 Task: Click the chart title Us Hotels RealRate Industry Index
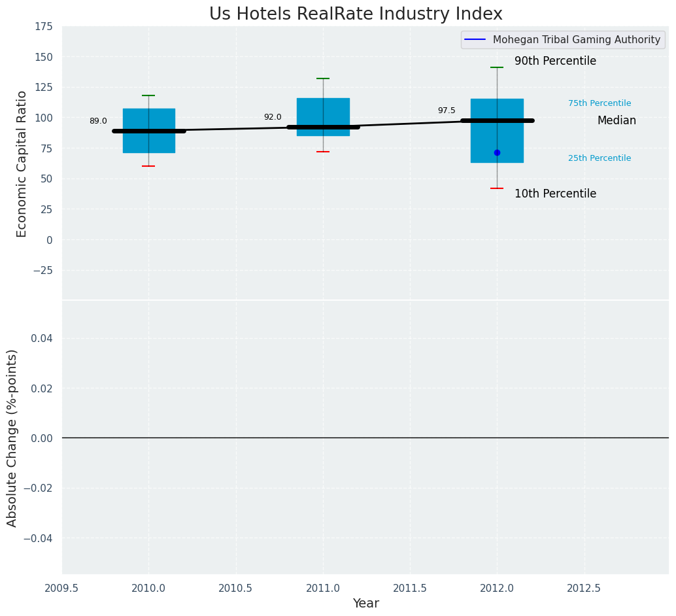point(356,14)
